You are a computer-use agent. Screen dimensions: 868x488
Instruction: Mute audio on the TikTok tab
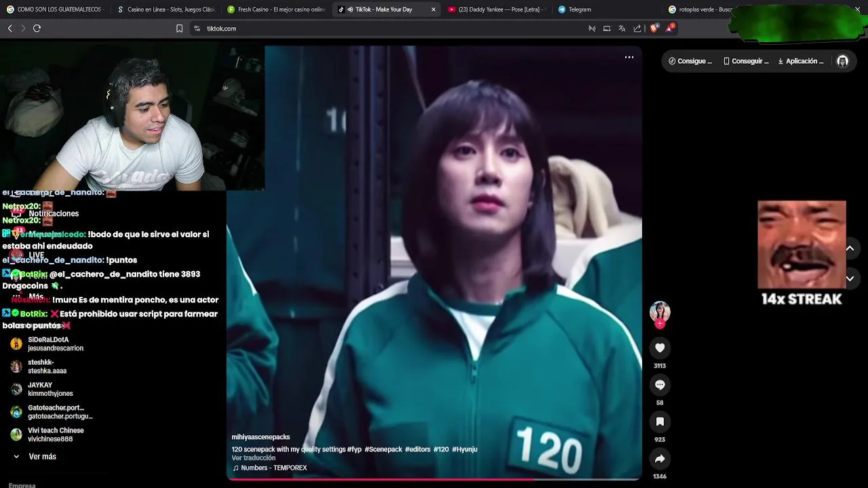350,9
